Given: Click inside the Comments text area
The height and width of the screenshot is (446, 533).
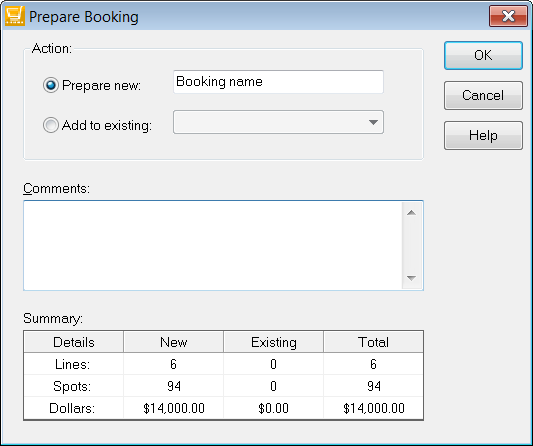Looking at the screenshot, I should pos(213,245).
